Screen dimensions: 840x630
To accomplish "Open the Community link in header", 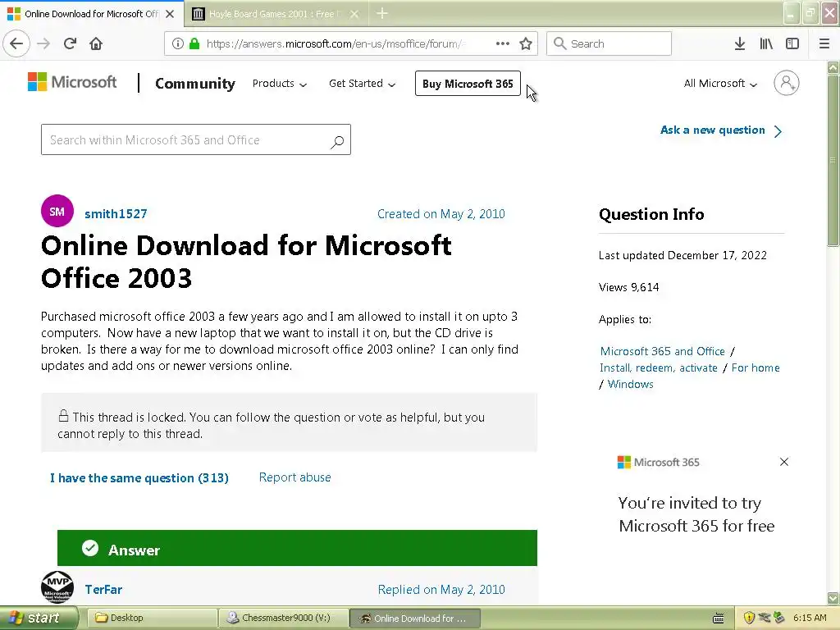I will (x=195, y=84).
